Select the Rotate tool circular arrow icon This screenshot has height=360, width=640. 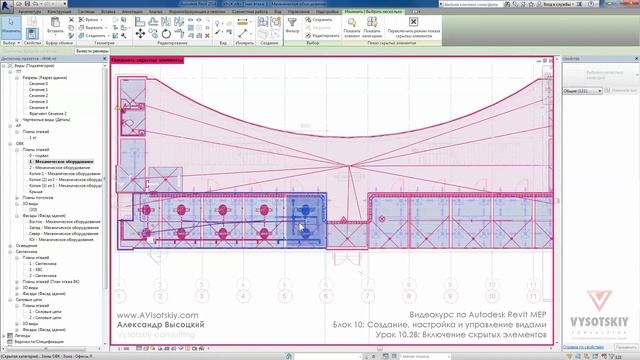166,34
